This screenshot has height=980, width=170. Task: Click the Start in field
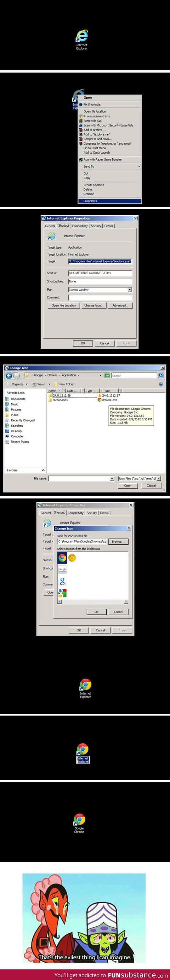tap(100, 273)
